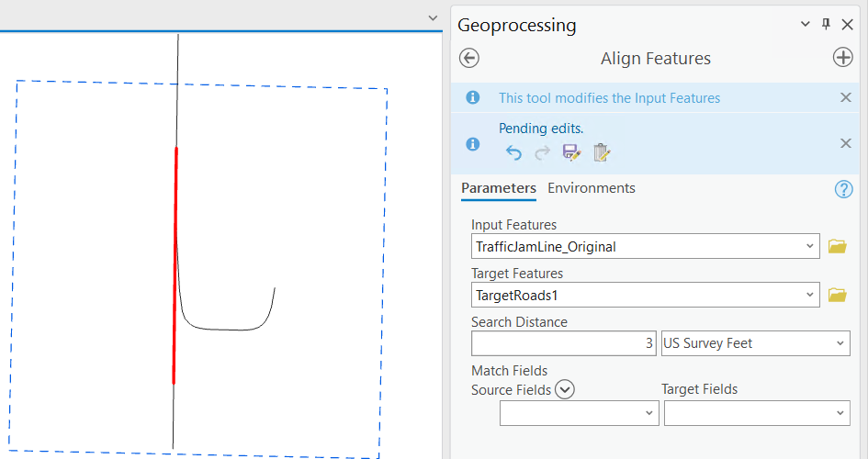Change the US Survey Feet unit
Viewport: 868px width, 459px height.
coord(754,343)
